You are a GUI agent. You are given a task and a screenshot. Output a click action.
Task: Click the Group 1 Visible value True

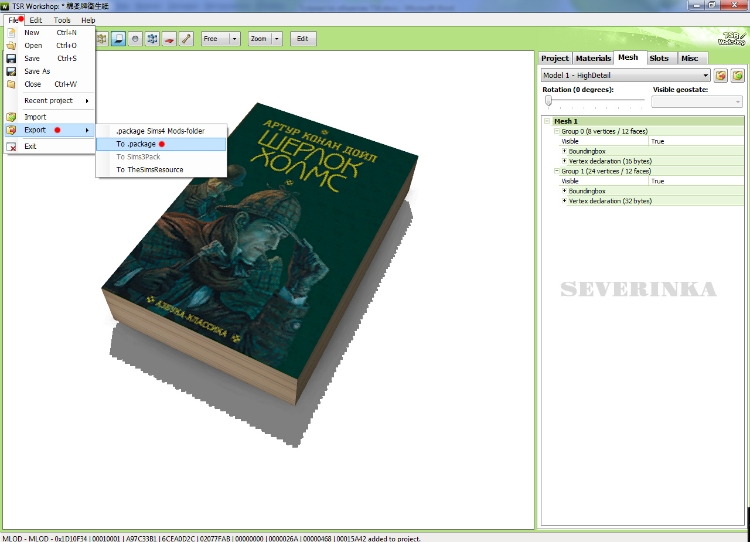[x=696, y=181]
